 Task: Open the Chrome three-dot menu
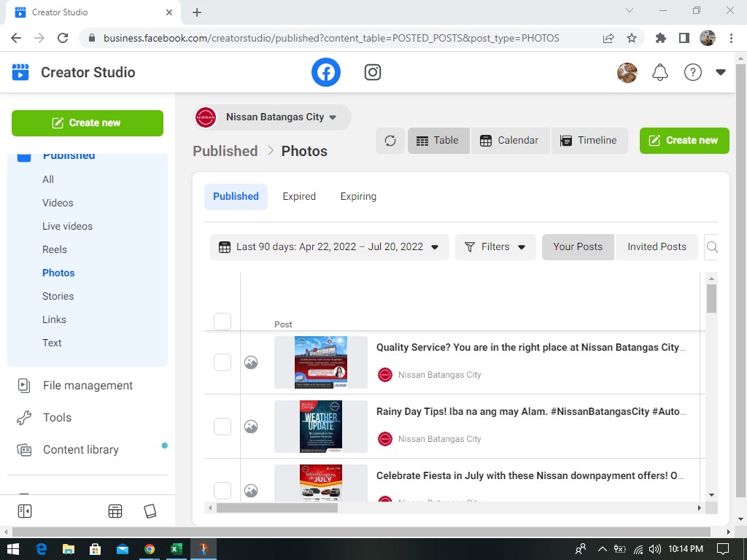point(731,38)
